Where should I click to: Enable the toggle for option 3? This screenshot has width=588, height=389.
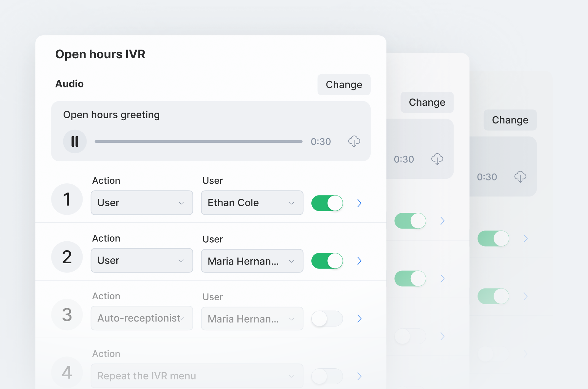pyautogui.click(x=327, y=319)
